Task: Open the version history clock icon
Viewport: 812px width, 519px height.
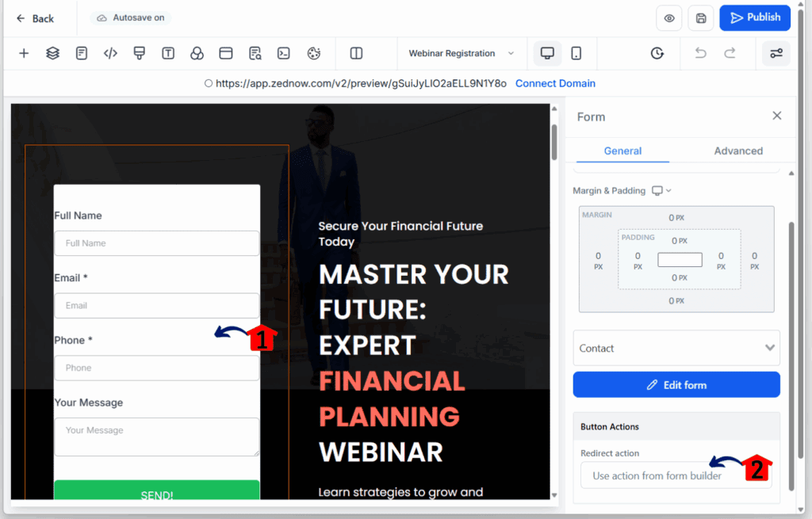Action: pos(657,53)
